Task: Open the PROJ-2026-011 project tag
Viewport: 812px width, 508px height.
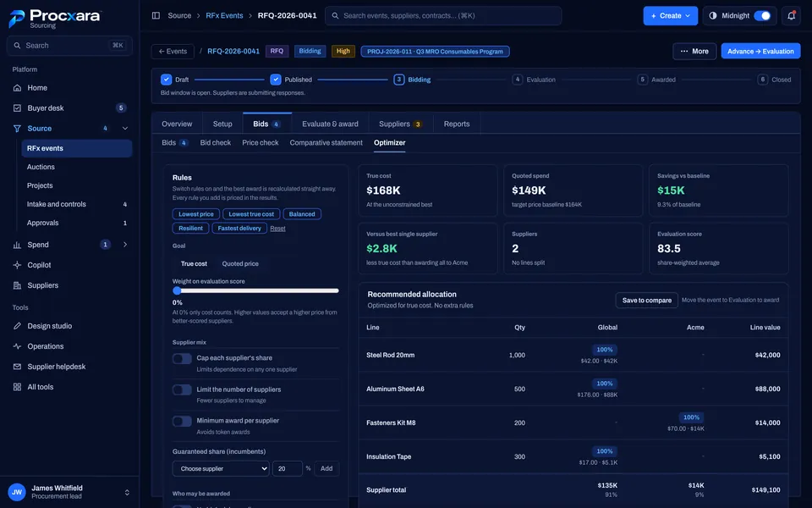Action: click(435, 52)
